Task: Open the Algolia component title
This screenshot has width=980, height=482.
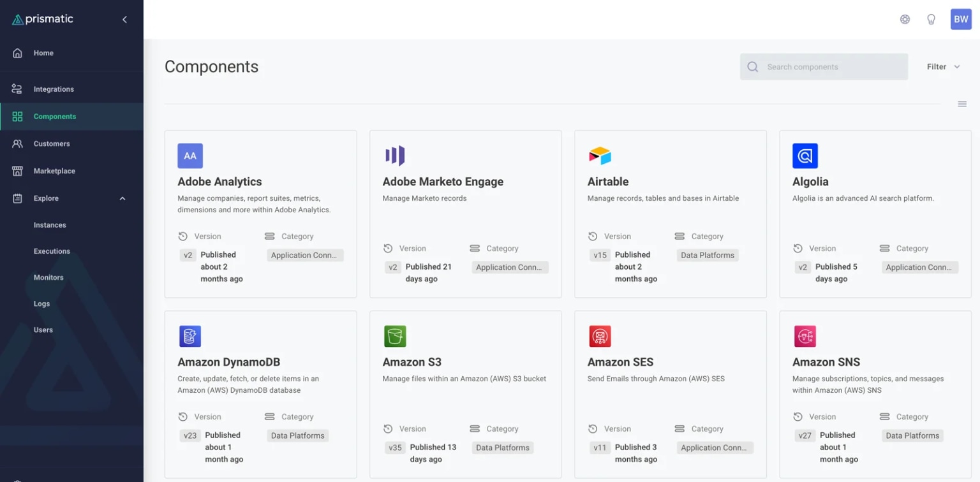Action: point(810,182)
